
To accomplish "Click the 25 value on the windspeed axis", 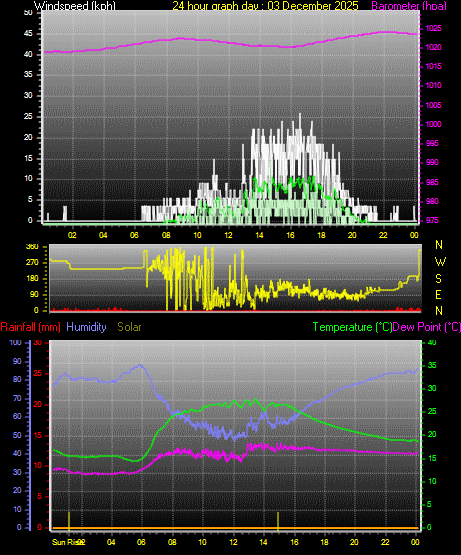I will [x=28, y=116].
